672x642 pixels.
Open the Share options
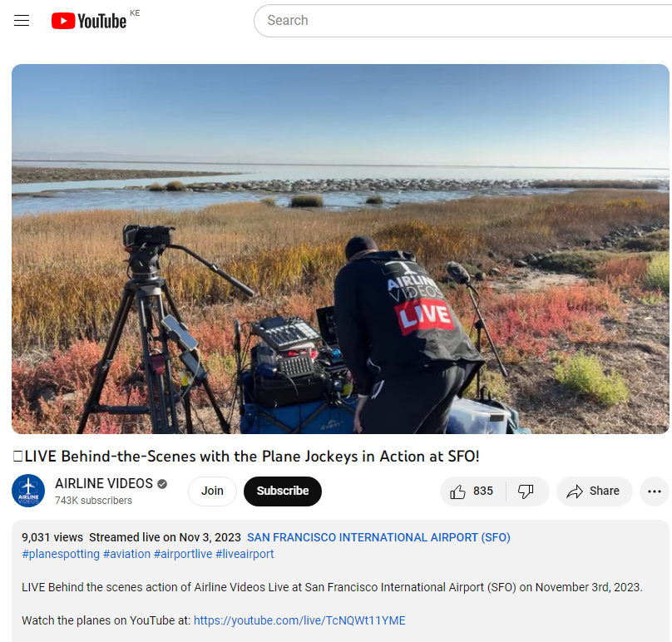coord(594,491)
